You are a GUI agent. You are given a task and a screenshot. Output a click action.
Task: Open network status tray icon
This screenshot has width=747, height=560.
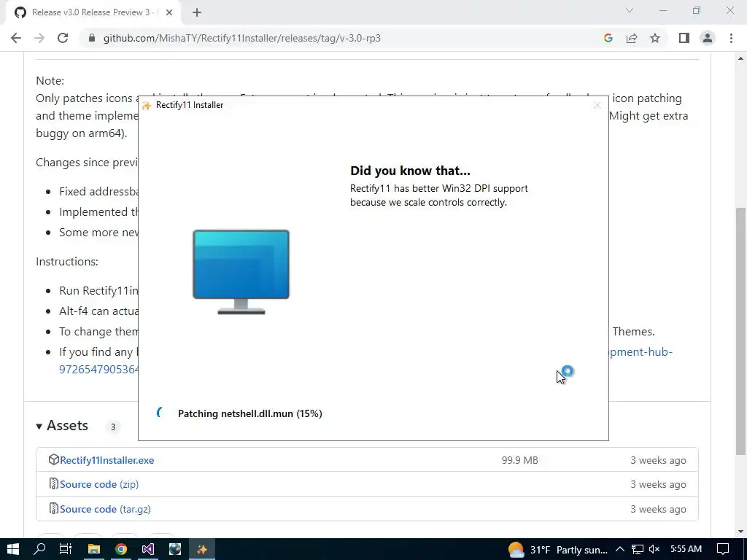638,550
